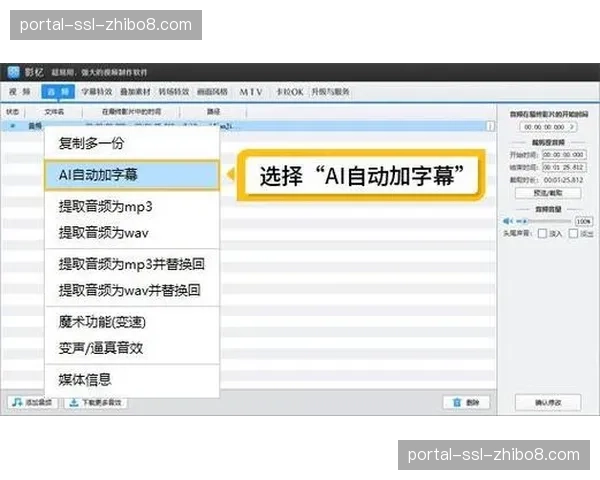Image resolution: width=600 pixels, height=480 pixels.
Task: Click the 确认修改 button
Action: tap(548, 402)
